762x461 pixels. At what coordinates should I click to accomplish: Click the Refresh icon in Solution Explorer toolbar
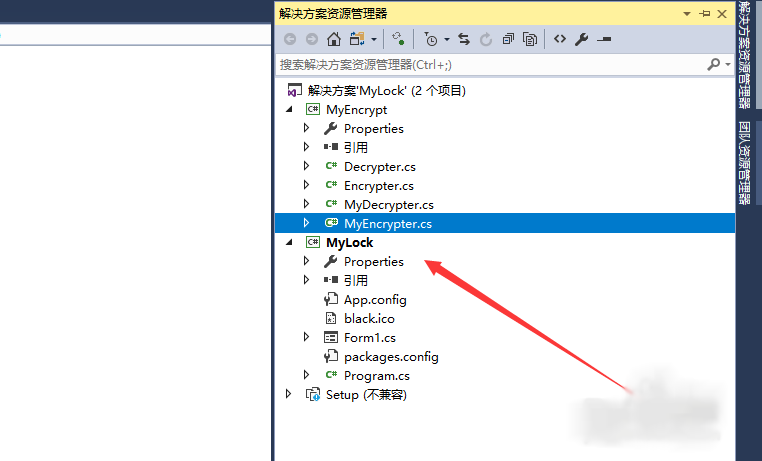click(x=486, y=39)
